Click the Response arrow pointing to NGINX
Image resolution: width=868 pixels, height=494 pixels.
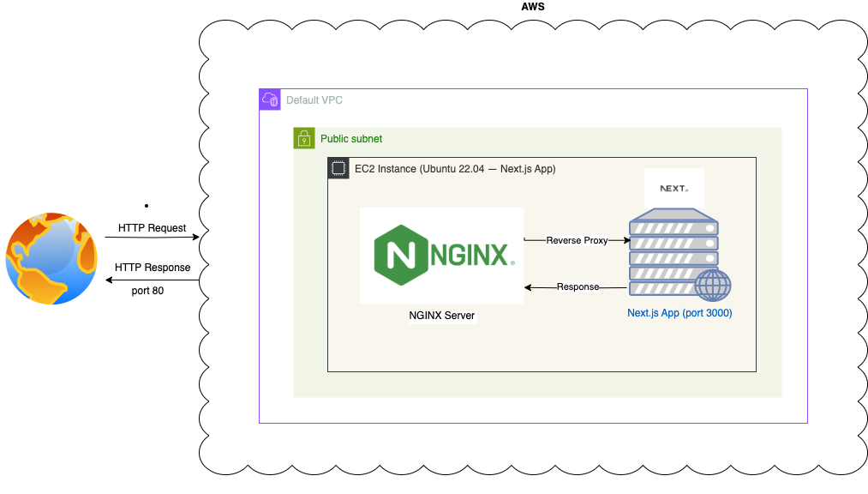(x=578, y=286)
